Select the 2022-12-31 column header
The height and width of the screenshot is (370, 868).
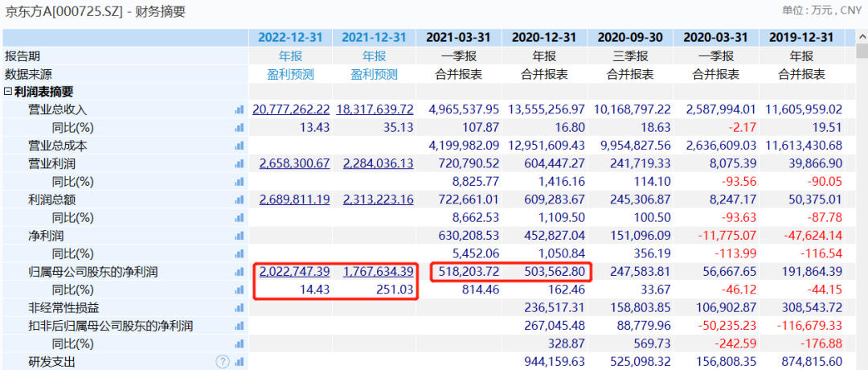pos(291,38)
